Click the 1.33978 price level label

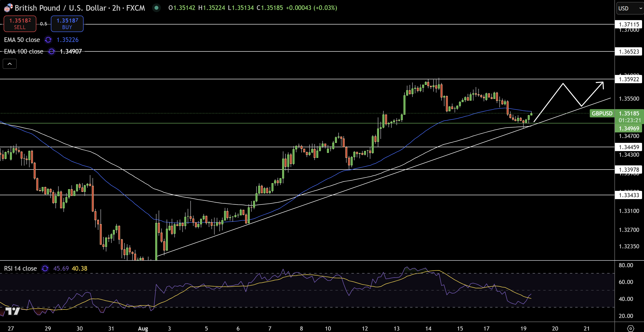pyautogui.click(x=629, y=170)
